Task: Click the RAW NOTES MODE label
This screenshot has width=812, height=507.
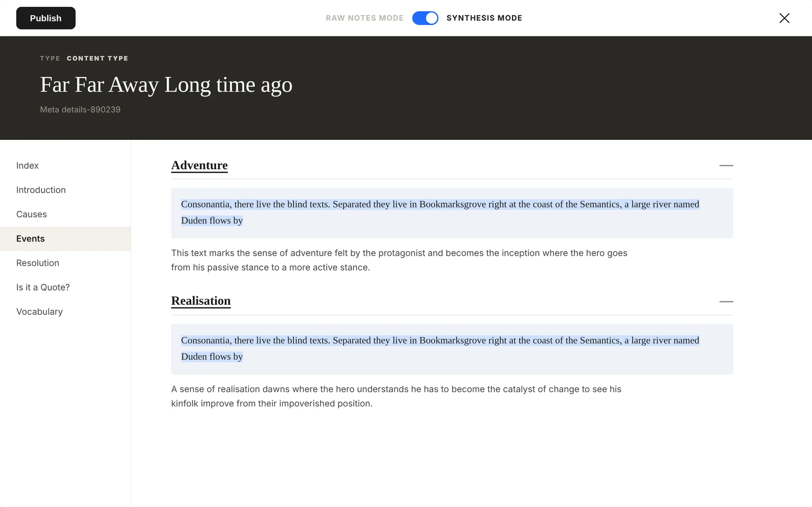Action: pos(364,18)
